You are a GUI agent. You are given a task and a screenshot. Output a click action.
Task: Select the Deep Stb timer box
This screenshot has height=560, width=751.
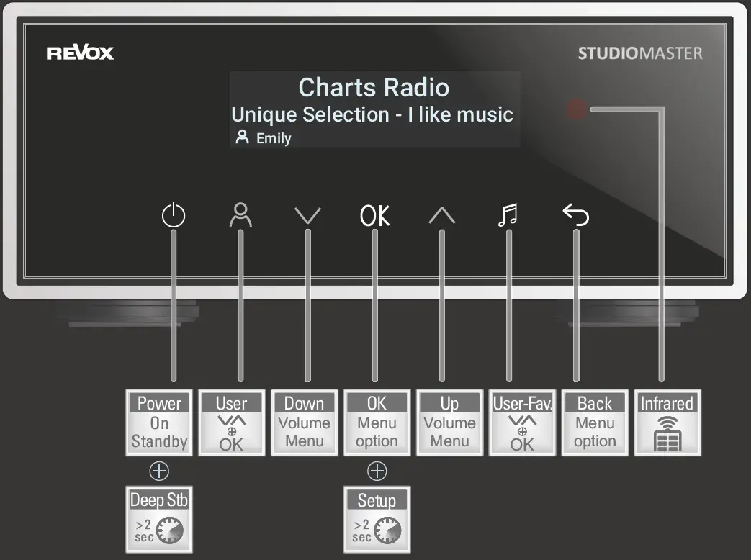pos(159,519)
